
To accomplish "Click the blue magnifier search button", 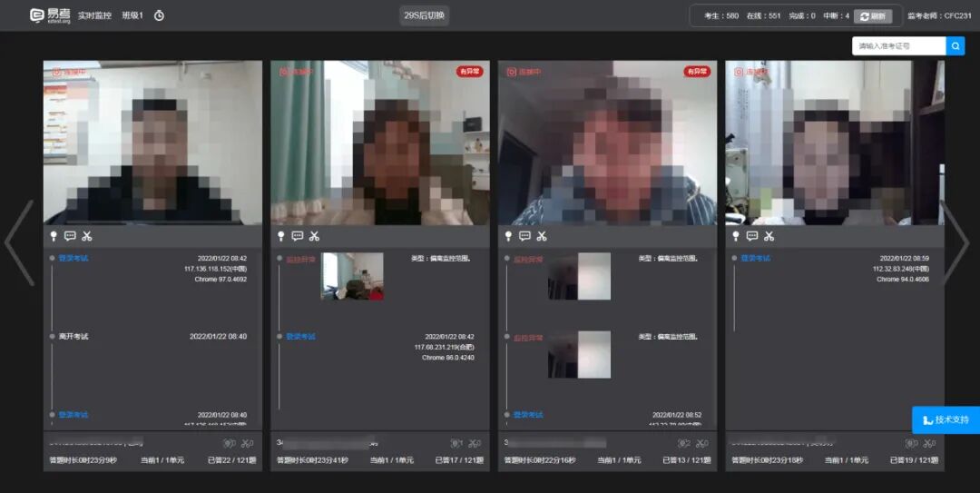I will pos(955,45).
